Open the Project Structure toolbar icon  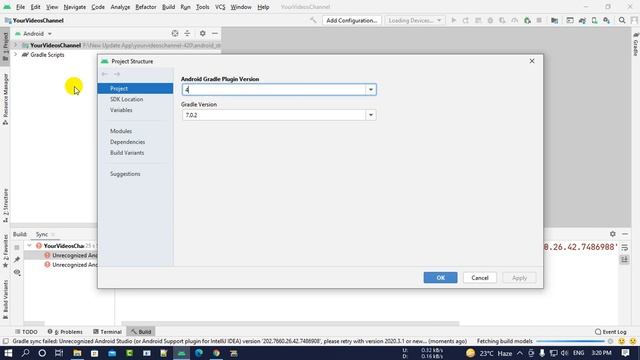(x=554, y=20)
